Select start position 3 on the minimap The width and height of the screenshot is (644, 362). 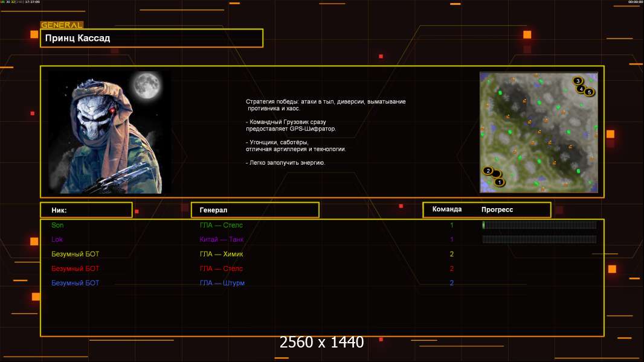point(578,81)
